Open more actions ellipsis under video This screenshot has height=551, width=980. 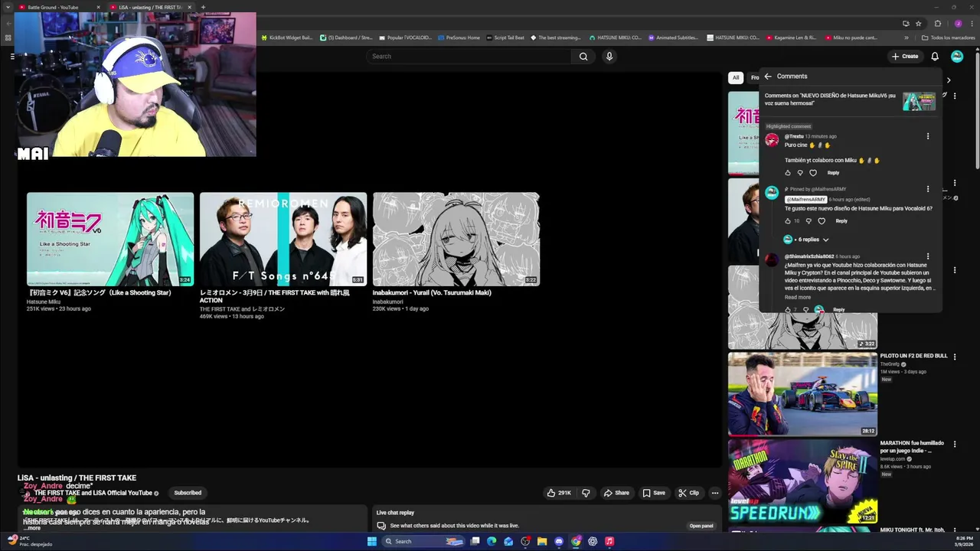pos(714,493)
